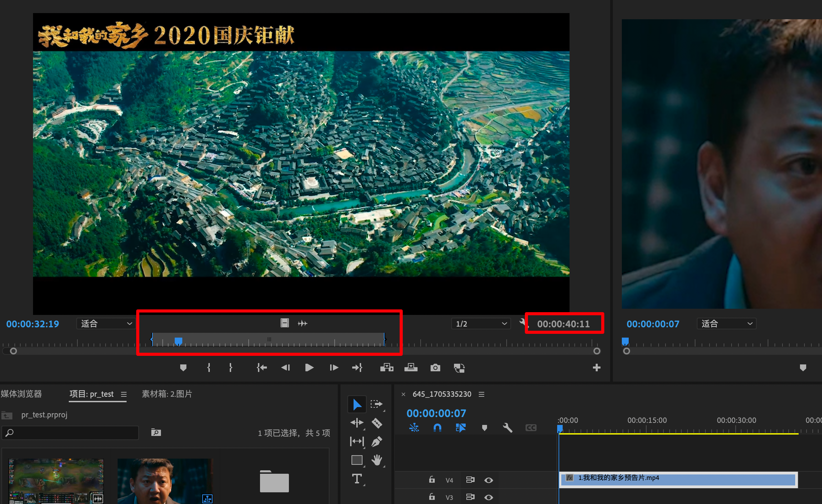822x504 pixels.
Task: Select the 645_1705335230 sequence tab
Action: point(442,394)
